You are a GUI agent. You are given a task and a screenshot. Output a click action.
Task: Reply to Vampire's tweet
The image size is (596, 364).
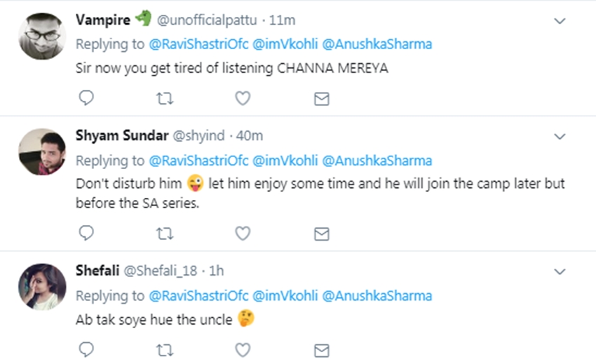click(86, 98)
